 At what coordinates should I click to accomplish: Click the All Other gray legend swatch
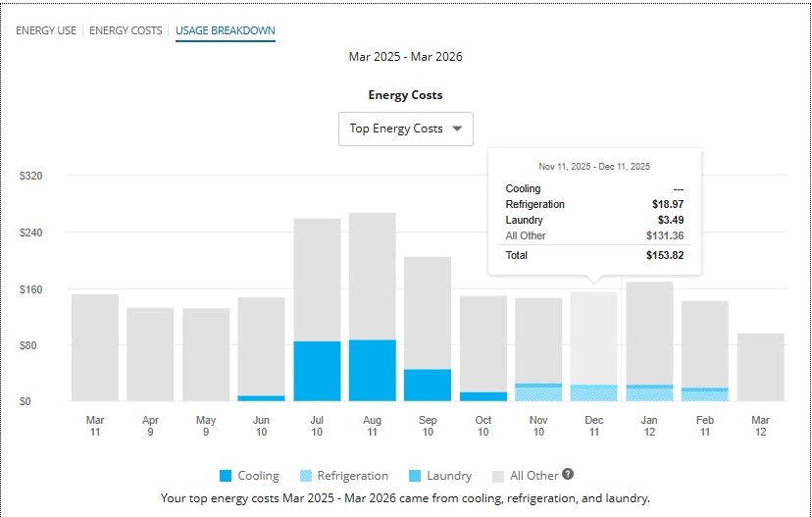(500, 476)
